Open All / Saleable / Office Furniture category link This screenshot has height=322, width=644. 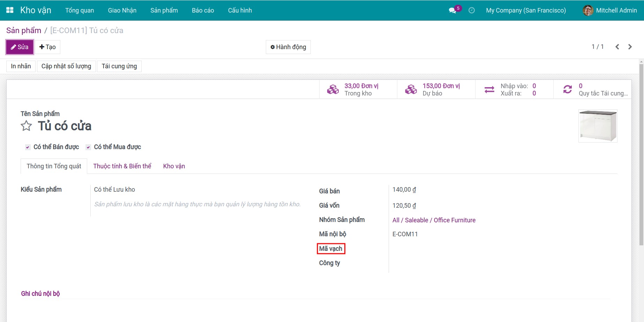pos(434,220)
